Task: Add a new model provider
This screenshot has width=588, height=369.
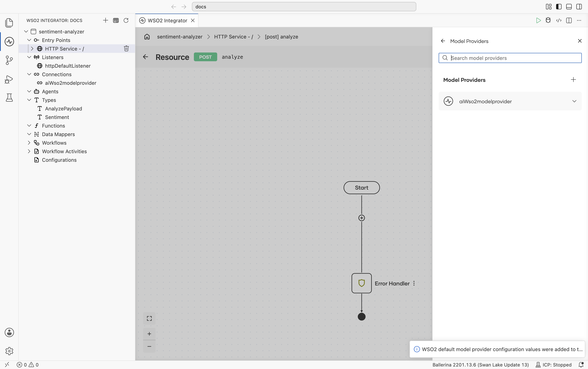Action: point(573,80)
